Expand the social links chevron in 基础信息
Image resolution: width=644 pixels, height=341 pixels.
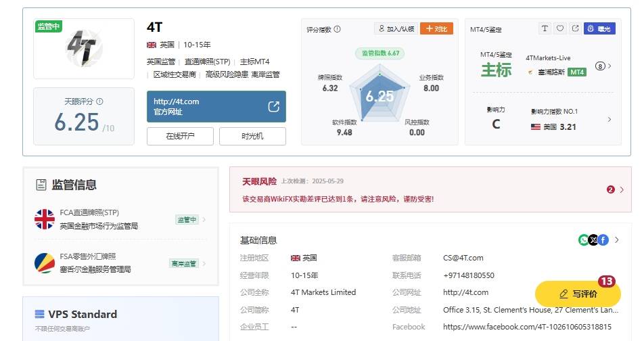click(616, 240)
